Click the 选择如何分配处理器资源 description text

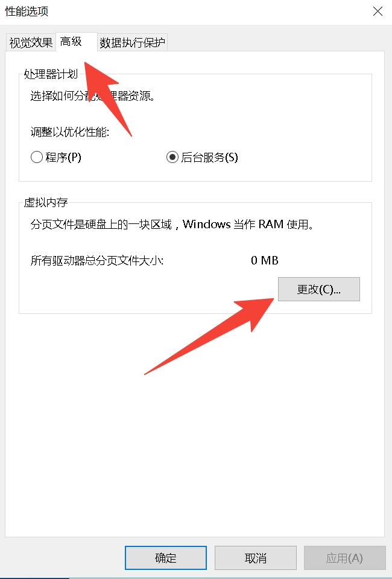point(92,96)
